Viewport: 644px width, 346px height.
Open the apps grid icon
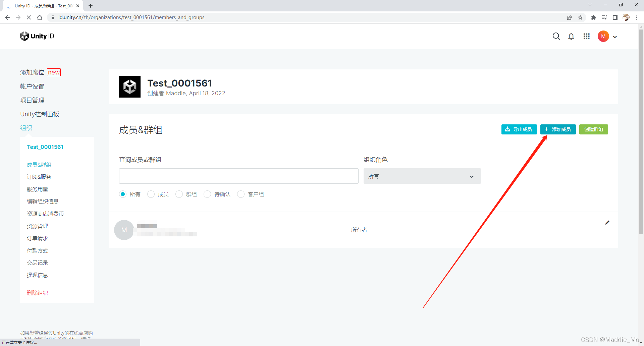coord(586,36)
